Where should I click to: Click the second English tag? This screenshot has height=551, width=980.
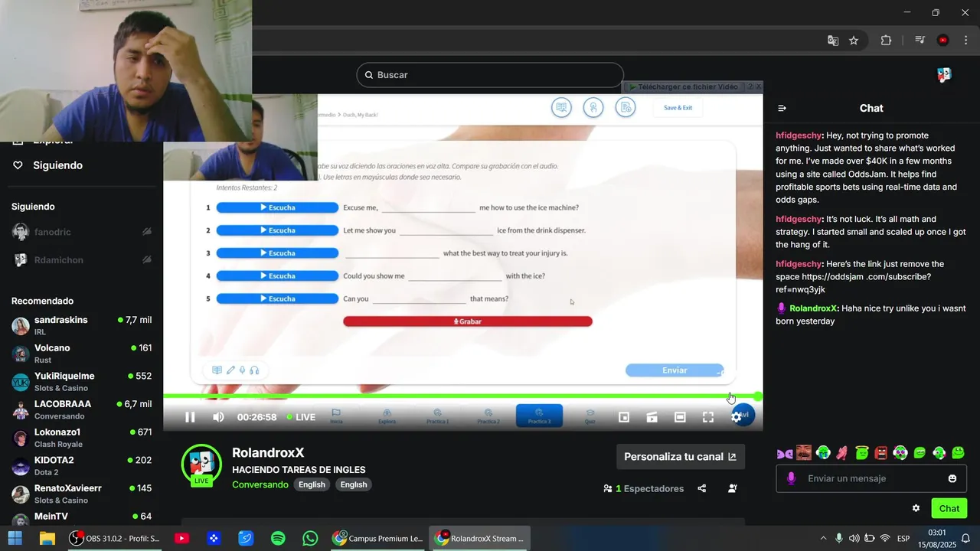tap(354, 484)
